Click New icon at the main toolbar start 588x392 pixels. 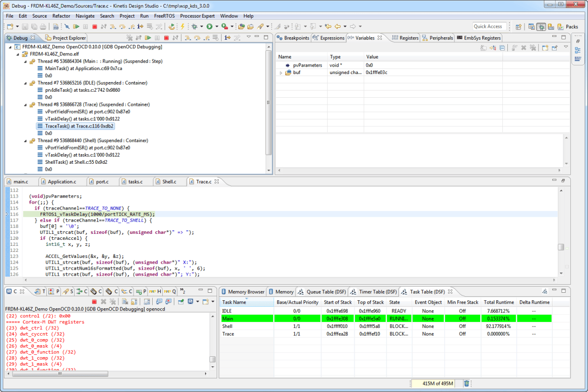10,27
